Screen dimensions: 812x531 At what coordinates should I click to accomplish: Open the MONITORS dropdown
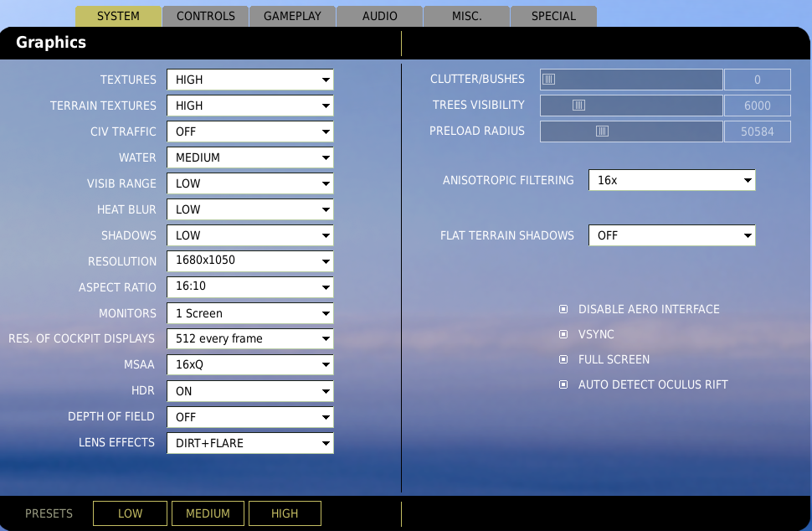[250, 313]
